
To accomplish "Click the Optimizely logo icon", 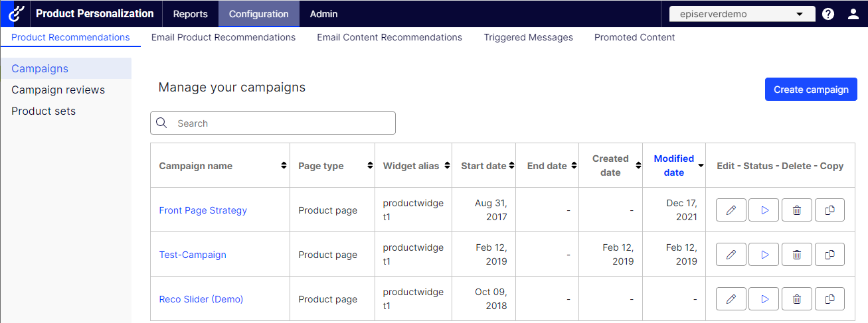I will [15, 13].
